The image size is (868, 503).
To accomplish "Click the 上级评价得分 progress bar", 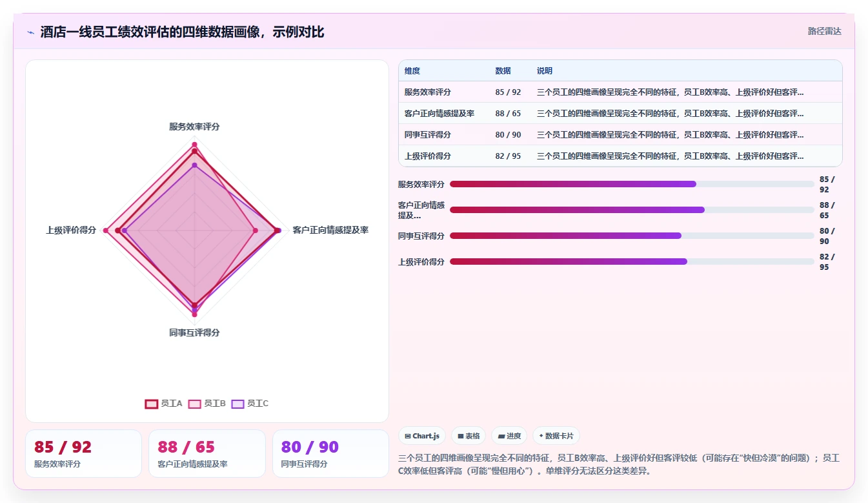I will coord(632,262).
